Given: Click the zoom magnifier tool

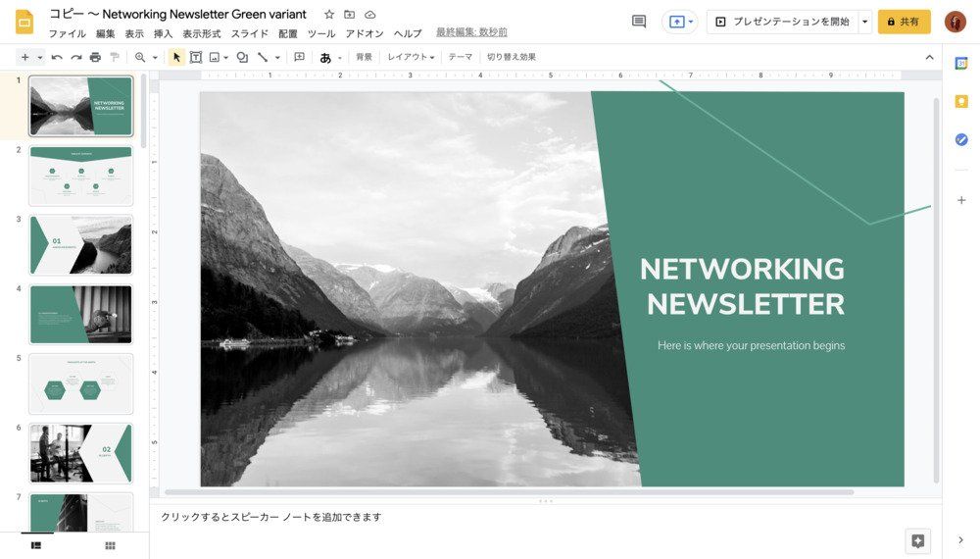Looking at the screenshot, I should pyautogui.click(x=140, y=57).
